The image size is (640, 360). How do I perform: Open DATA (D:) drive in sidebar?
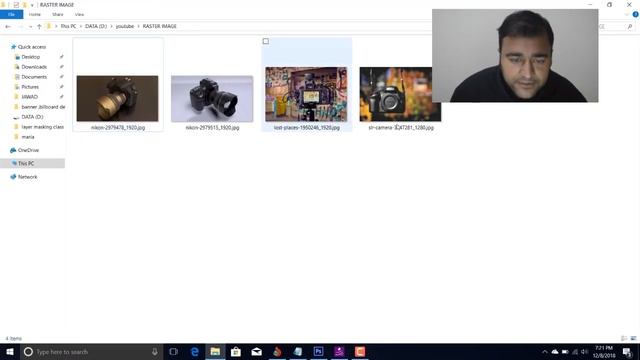coord(32,117)
